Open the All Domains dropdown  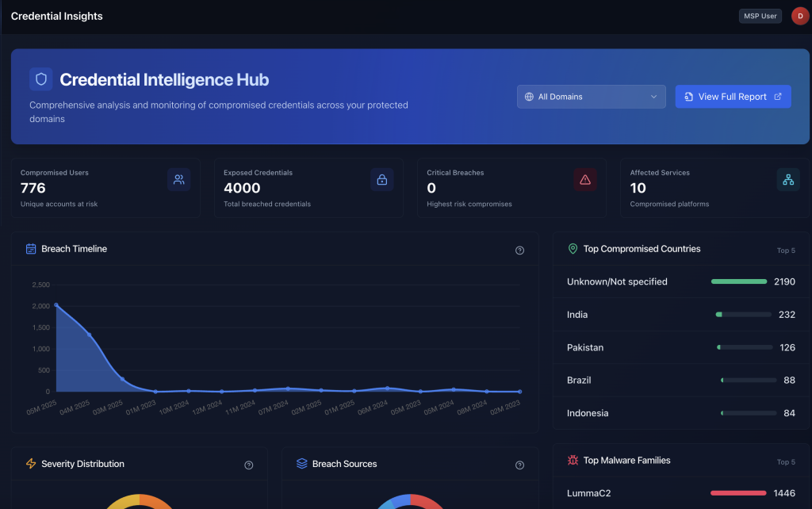(591, 97)
